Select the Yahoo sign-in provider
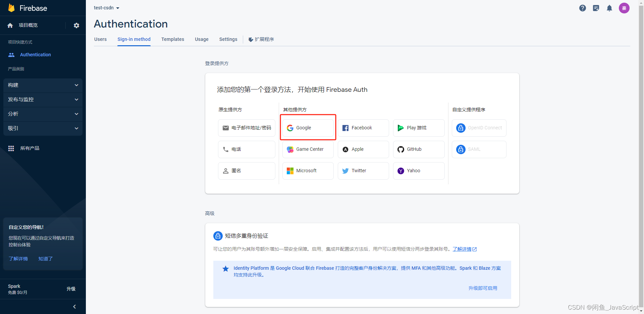 click(x=419, y=171)
